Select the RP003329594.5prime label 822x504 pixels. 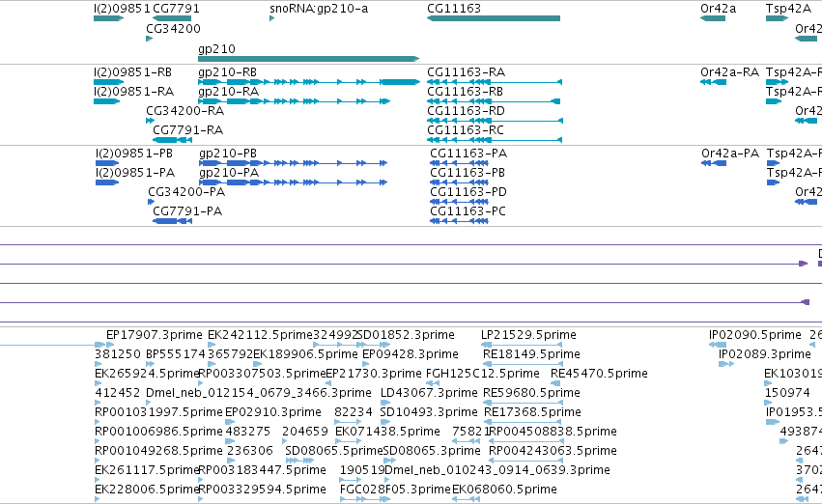262,490
